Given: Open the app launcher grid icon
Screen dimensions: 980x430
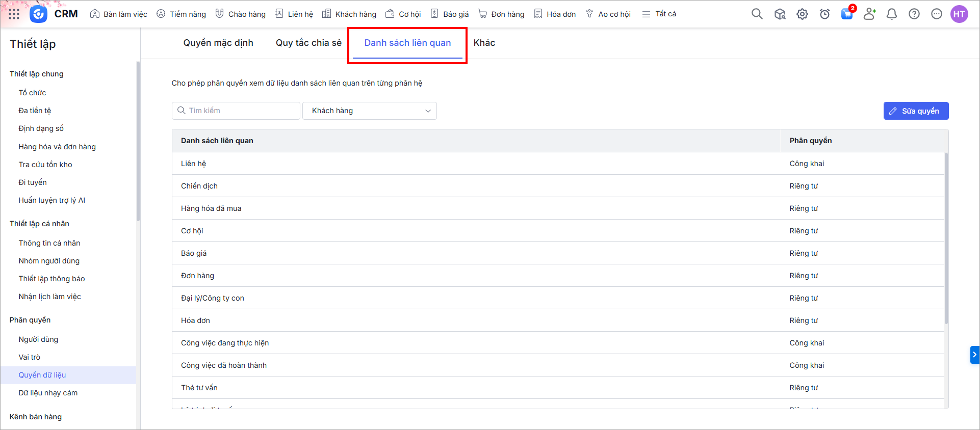Looking at the screenshot, I should click(14, 14).
